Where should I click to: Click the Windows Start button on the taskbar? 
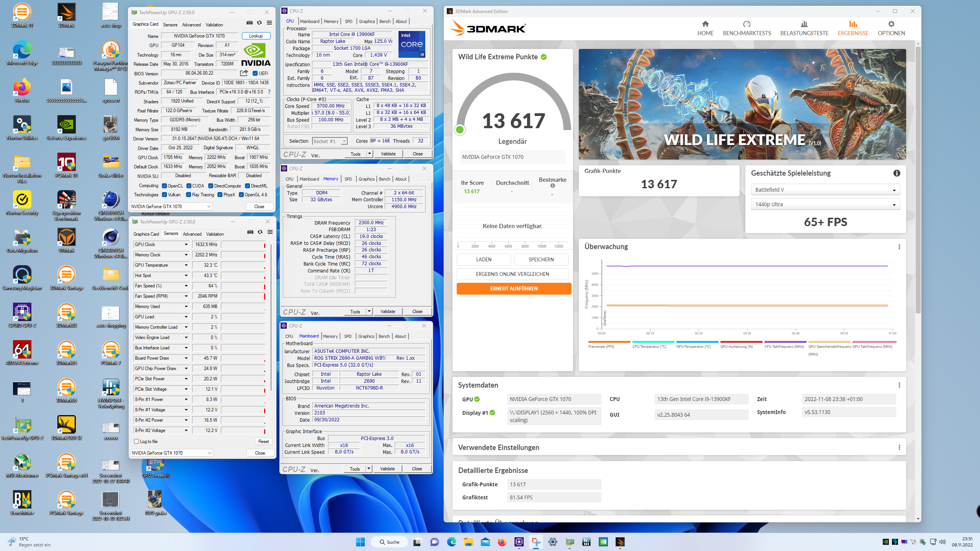(x=360, y=542)
